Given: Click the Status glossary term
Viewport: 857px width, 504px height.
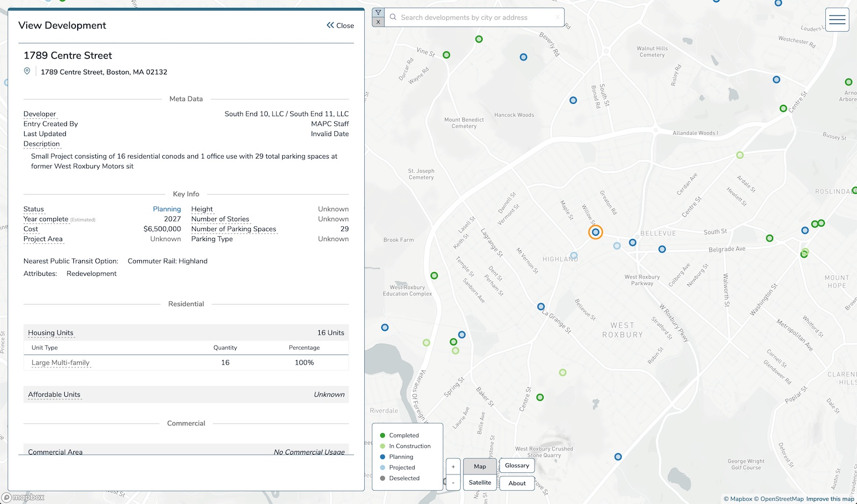Looking at the screenshot, I should 34,209.
